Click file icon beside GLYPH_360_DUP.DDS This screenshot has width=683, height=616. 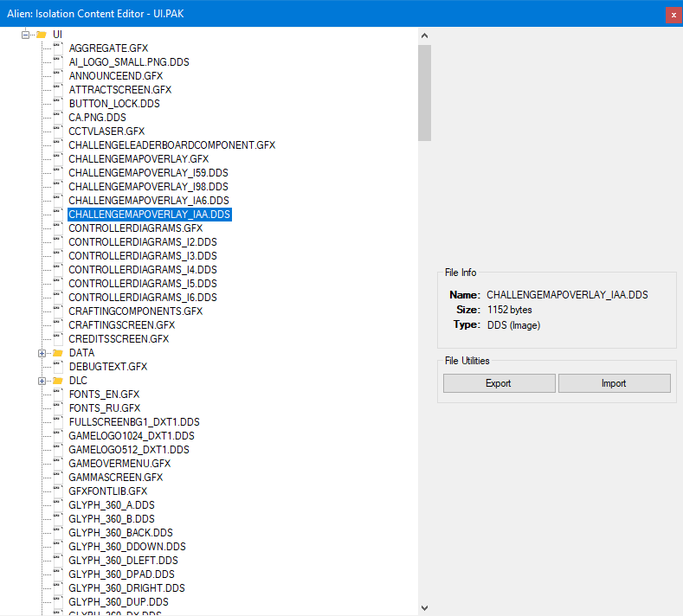click(x=58, y=602)
